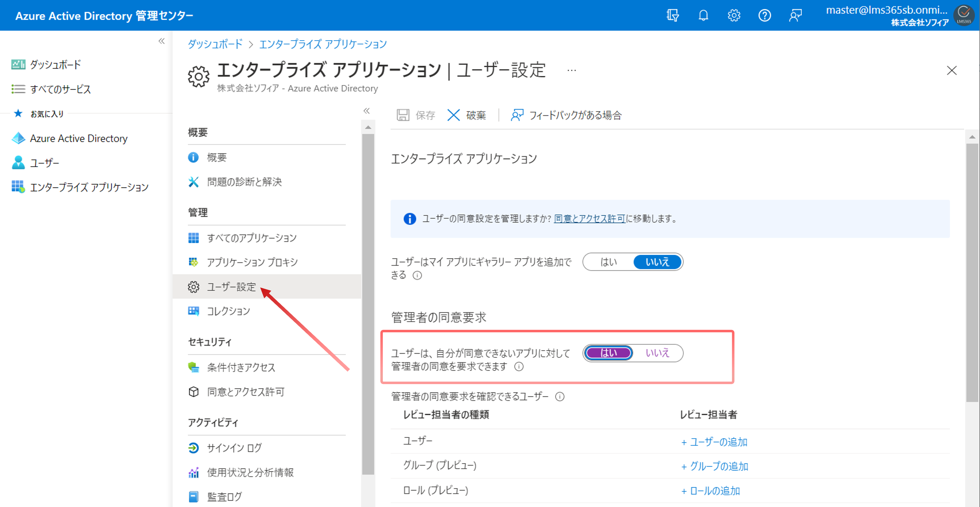980x507 pixels.
Task: Set gallery apps toggle to いいえ
Action: point(657,262)
